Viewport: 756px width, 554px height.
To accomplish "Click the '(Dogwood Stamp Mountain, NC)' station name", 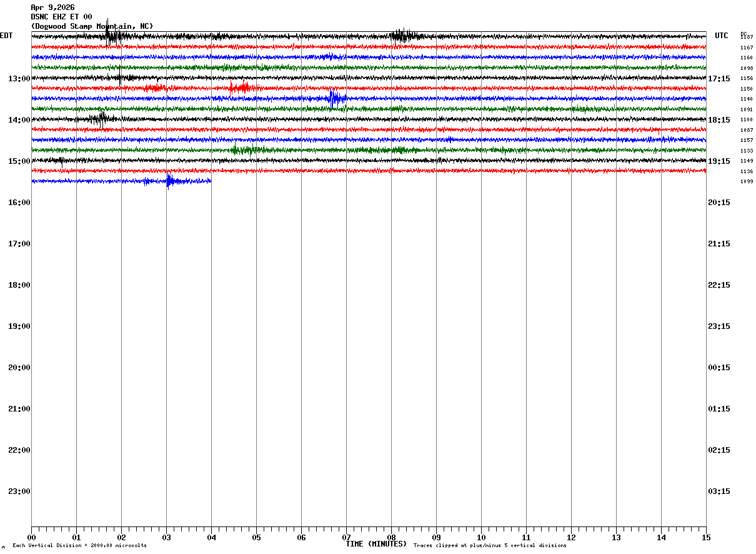I will point(92,26).
